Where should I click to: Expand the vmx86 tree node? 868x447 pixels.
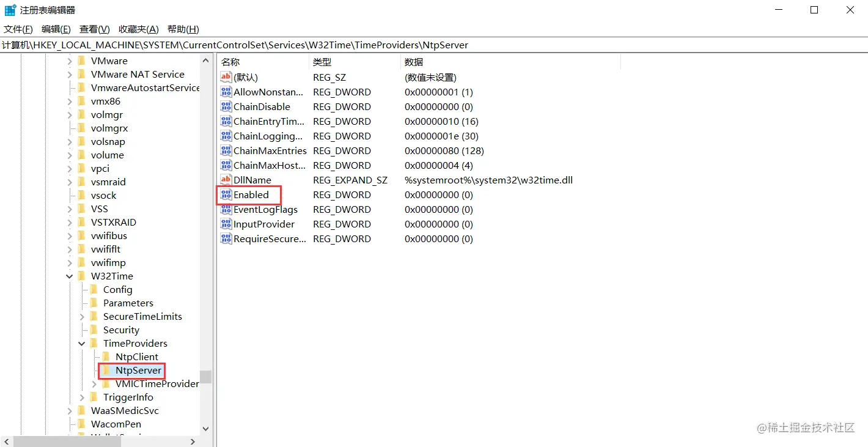(70, 102)
